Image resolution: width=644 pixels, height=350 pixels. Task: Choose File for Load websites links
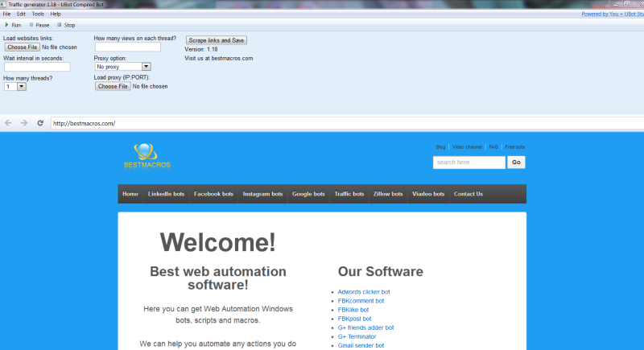[23, 47]
